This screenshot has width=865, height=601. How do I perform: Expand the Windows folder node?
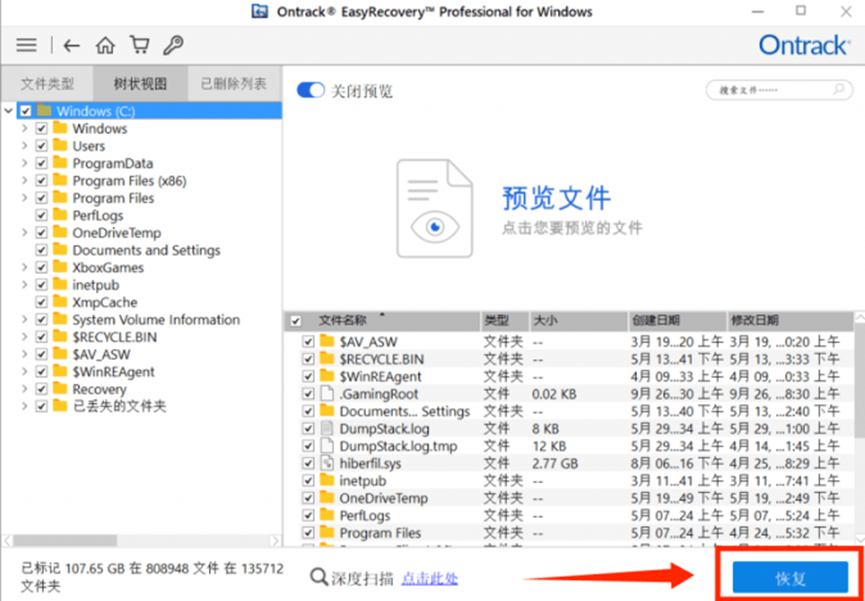[x=24, y=129]
